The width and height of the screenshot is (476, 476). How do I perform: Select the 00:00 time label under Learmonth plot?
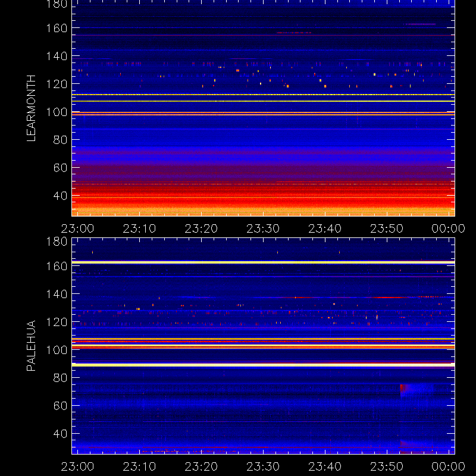[449, 228]
